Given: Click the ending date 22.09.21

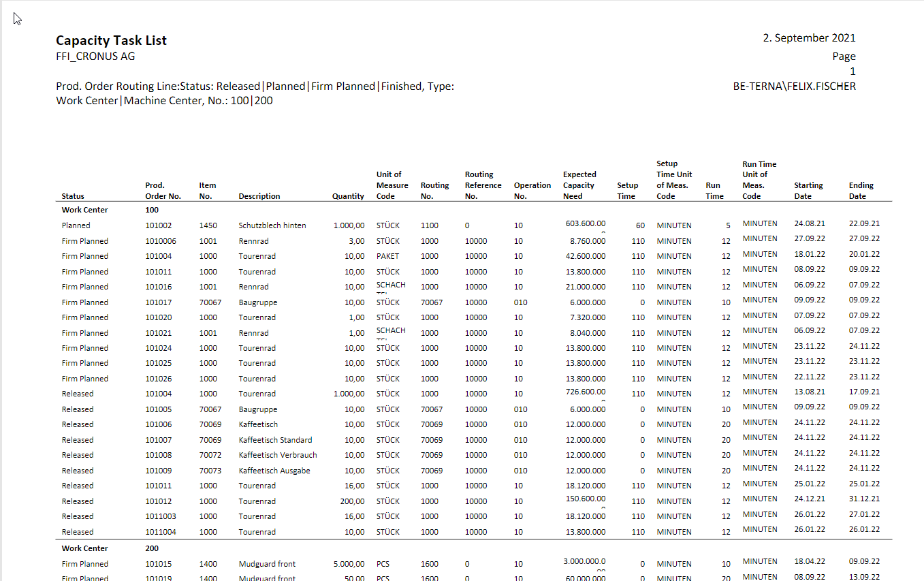Looking at the screenshot, I should 864,223.
